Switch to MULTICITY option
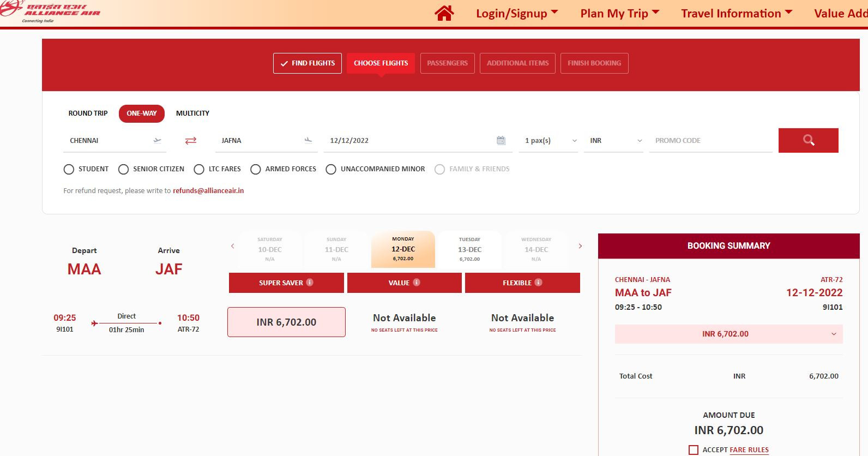Viewport: 868px width, 456px height. (x=192, y=113)
